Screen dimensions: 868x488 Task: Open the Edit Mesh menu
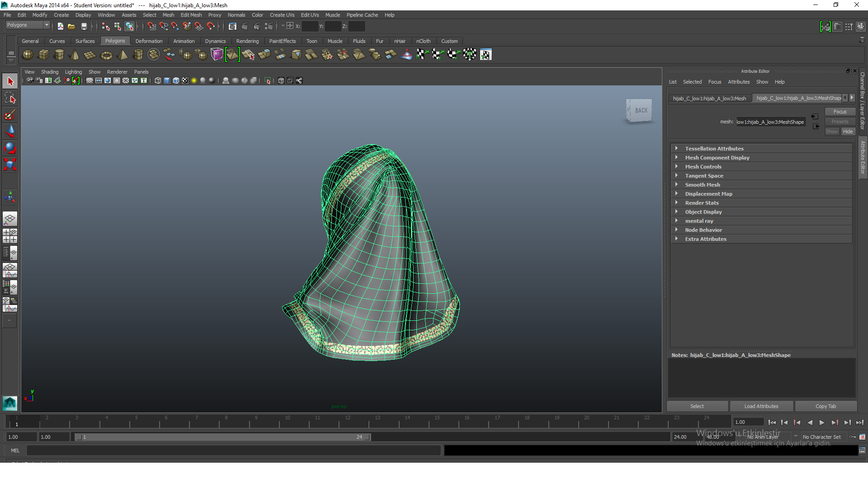click(191, 15)
